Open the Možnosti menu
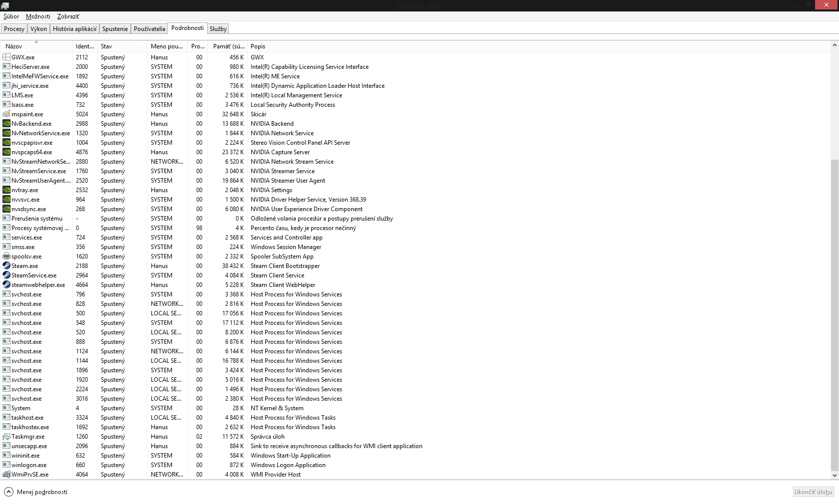839x504 pixels. click(x=38, y=16)
